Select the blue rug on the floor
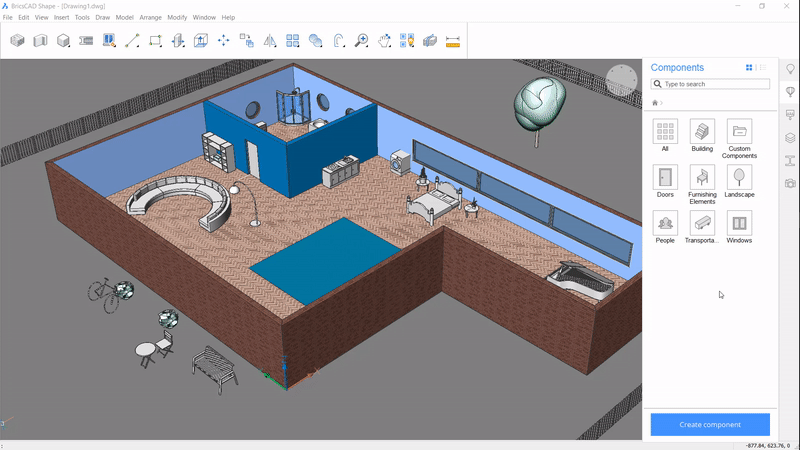This screenshot has width=800, height=450. point(325,260)
